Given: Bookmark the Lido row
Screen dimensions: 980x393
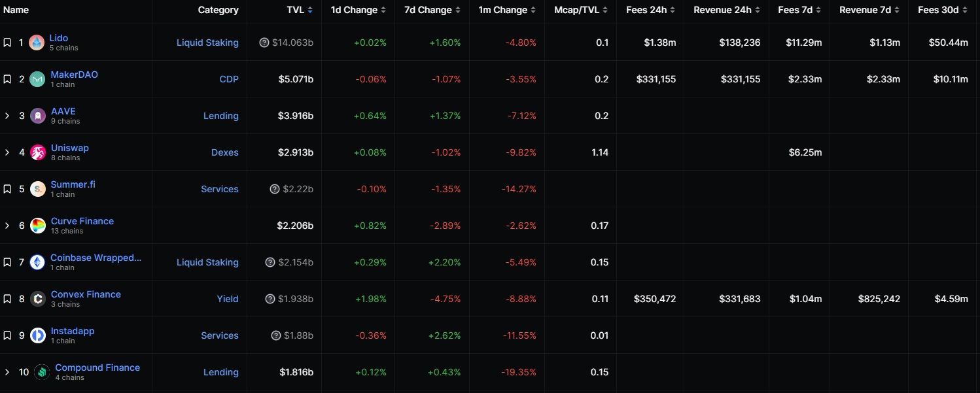Looking at the screenshot, I should click(x=7, y=43).
